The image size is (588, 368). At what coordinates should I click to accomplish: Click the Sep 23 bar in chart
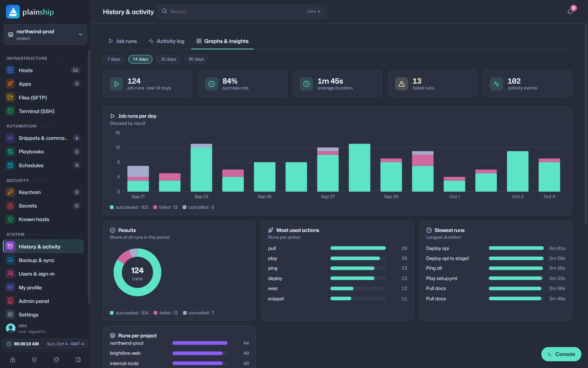(x=201, y=168)
